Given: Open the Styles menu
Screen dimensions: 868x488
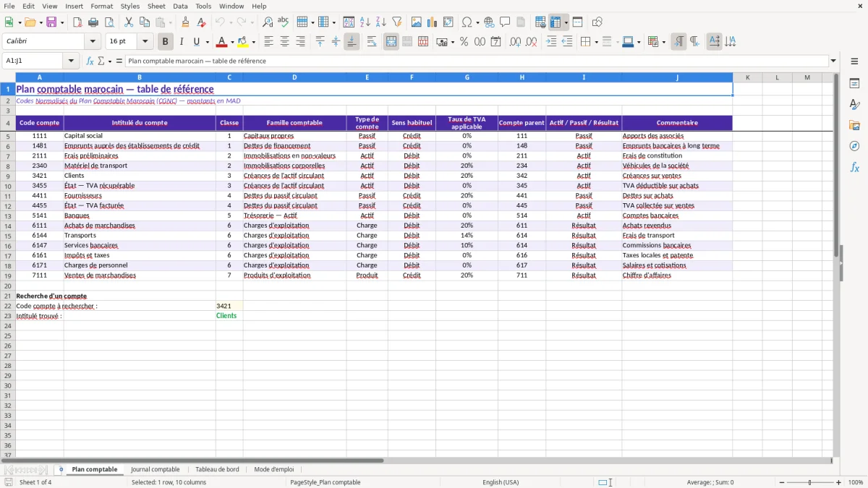Looking at the screenshot, I should pyautogui.click(x=130, y=6).
